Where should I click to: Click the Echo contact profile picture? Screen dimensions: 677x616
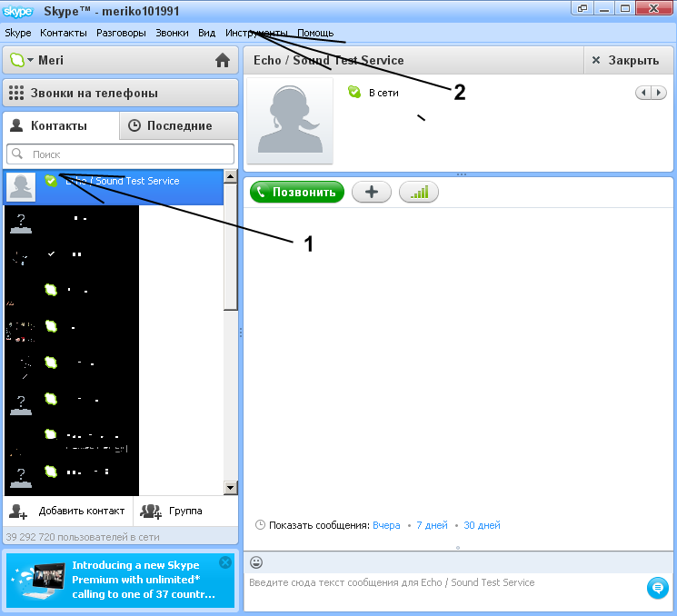point(290,121)
